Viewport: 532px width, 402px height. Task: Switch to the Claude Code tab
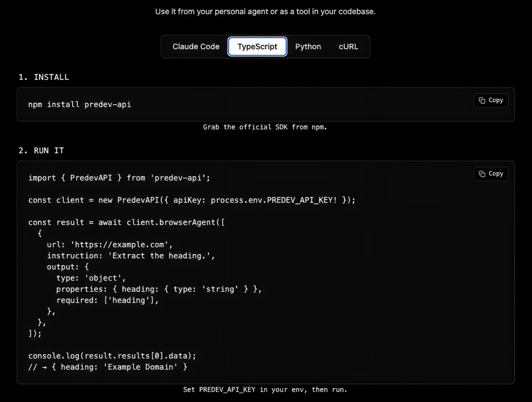pos(196,46)
